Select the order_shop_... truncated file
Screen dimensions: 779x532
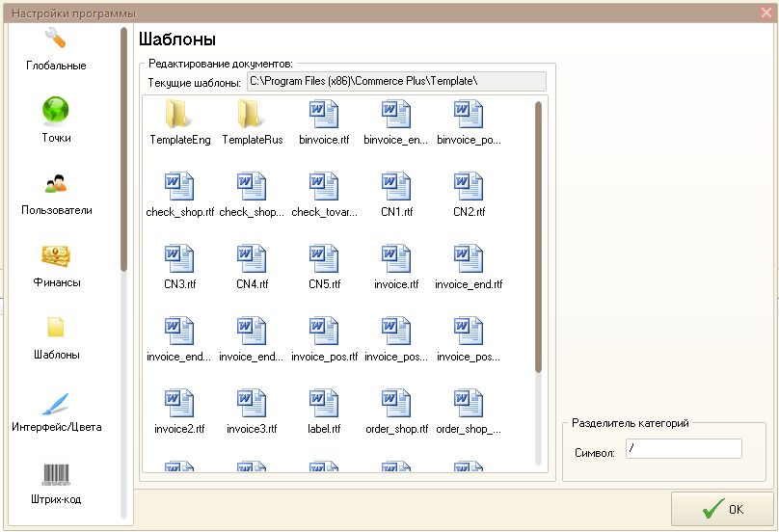point(469,412)
